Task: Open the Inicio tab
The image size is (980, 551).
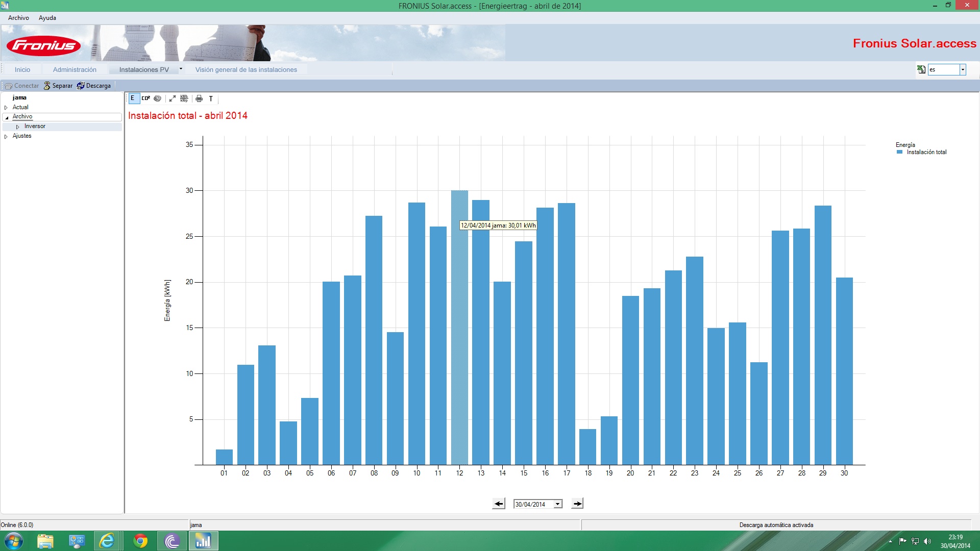Action: (x=22, y=69)
